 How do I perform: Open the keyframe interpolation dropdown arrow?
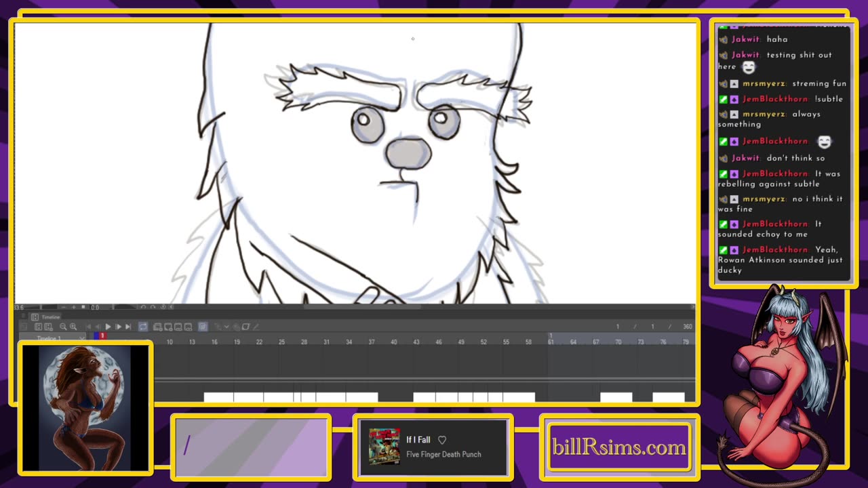[x=226, y=327]
